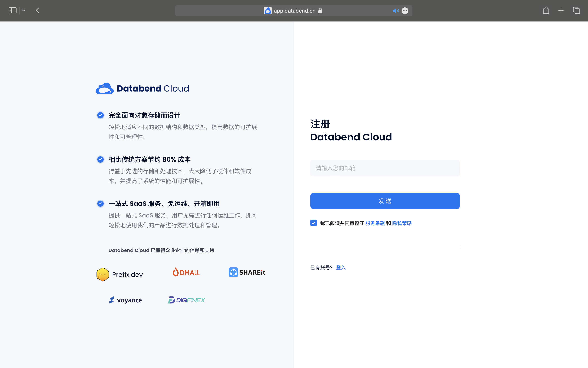
Task: Click the heading 相比传统方案节约 80% 成本
Action: [x=149, y=159]
